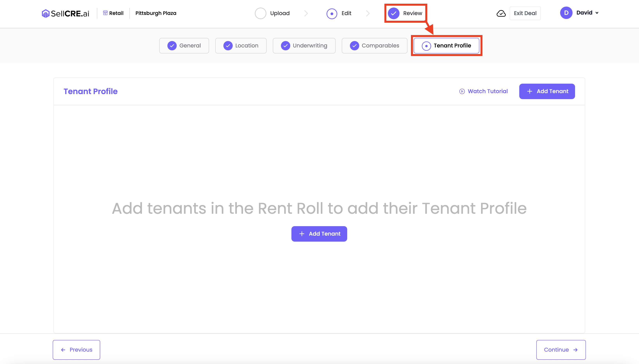The width and height of the screenshot is (639, 364).
Task: Select the Edit step radio circle
Action: click(x=332, y=14)
